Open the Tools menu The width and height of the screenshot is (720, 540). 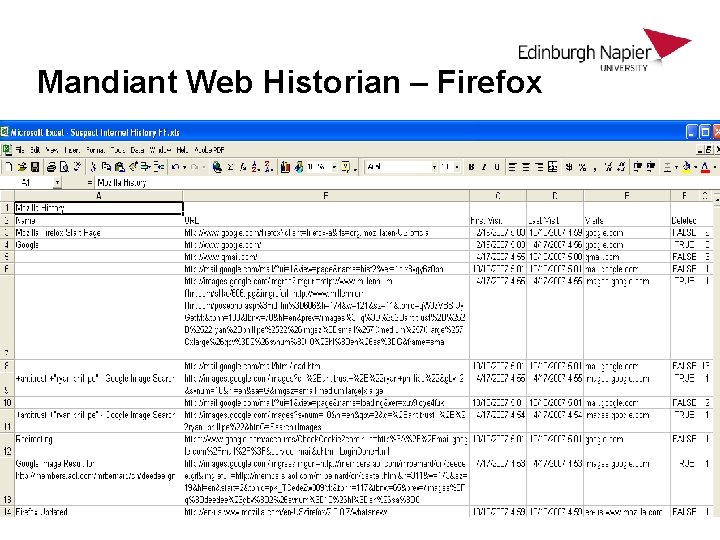(x=118, y=150)
